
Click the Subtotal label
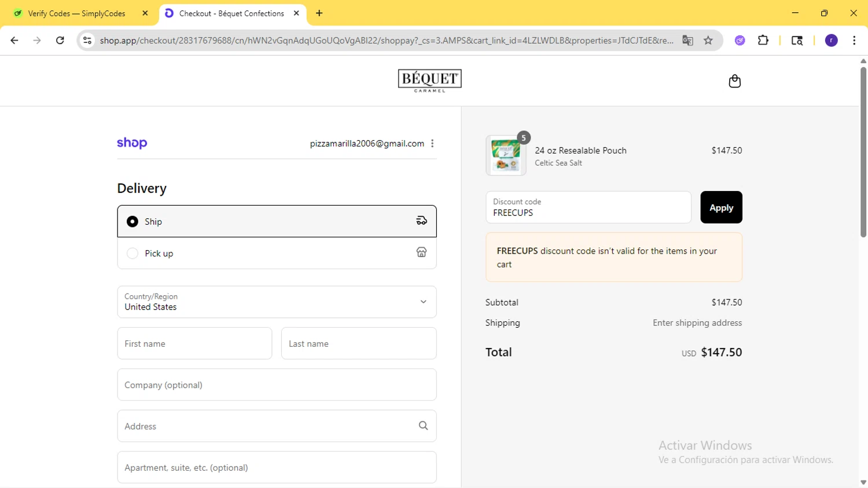click(502, 302)
